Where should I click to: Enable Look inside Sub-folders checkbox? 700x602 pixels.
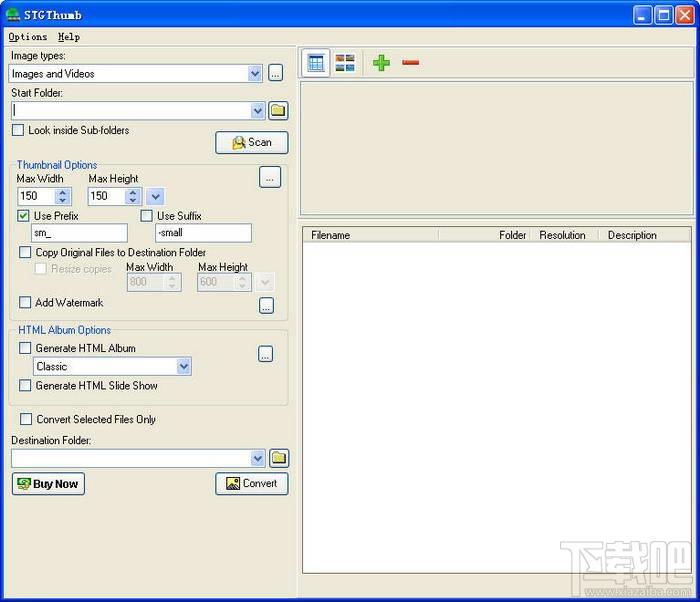(x=18, y=130)
